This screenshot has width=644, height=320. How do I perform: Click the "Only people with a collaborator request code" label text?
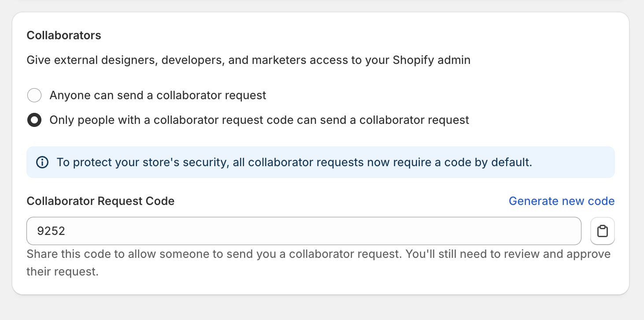259,120
